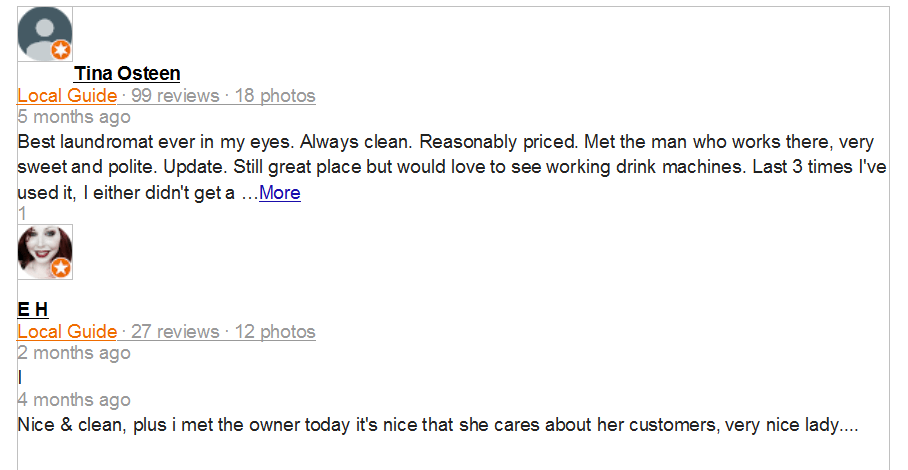This screenshot has width=908, height=470.
Task: Expand Tina's review with the More link
Action: point(279,193)
